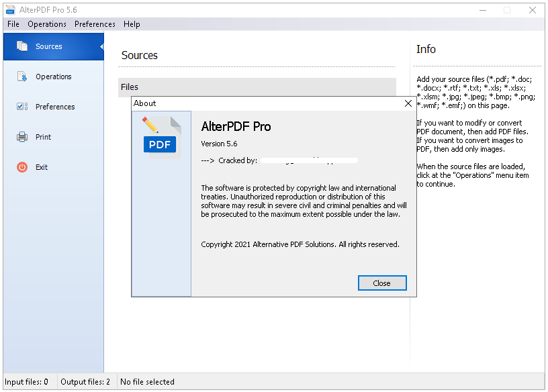Click the PDF pencil logo in About dialog
Image resolution: width=548 pixels, height=392 pixels.
tap(161, 137)
